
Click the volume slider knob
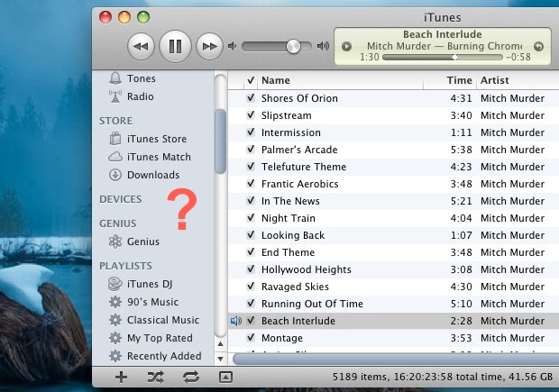tap(293, 46)
